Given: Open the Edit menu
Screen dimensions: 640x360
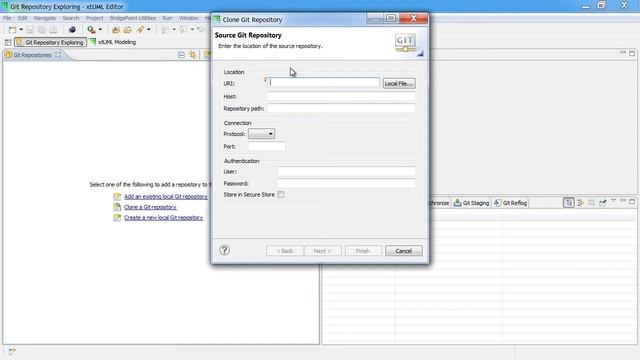Looking at the screenshot, I should [22, 18].
